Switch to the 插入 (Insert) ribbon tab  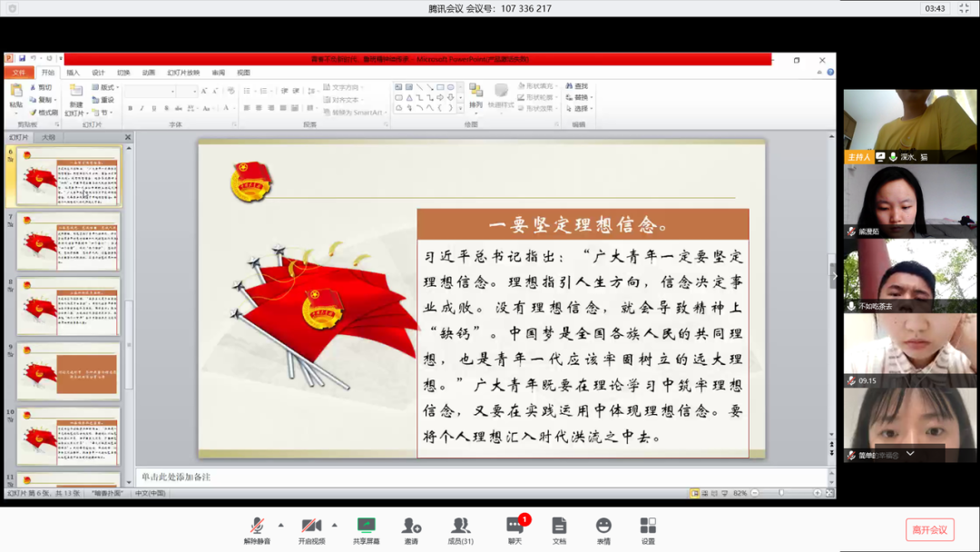[x=73, y=73]
